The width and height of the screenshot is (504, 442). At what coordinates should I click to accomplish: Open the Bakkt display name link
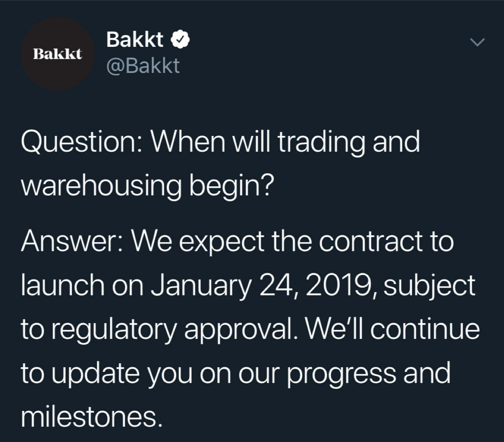pos(135,39)
